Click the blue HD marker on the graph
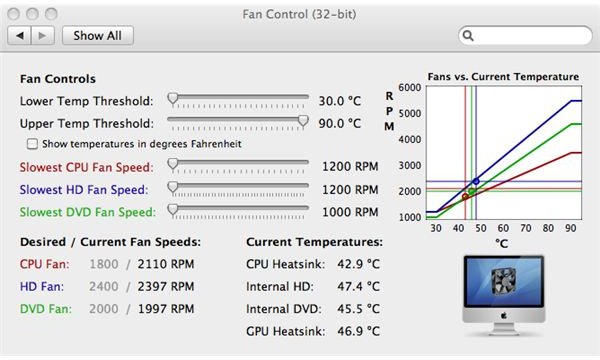This screenshot has width=600, height=360. click(476, 181)
